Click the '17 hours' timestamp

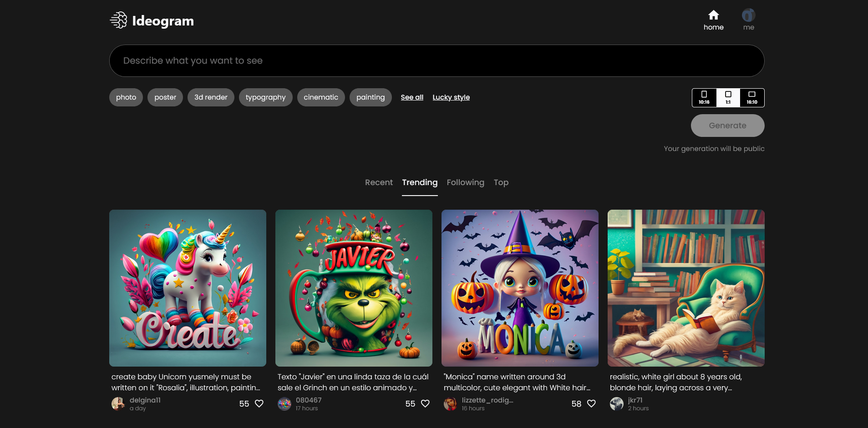pos(307,408)
